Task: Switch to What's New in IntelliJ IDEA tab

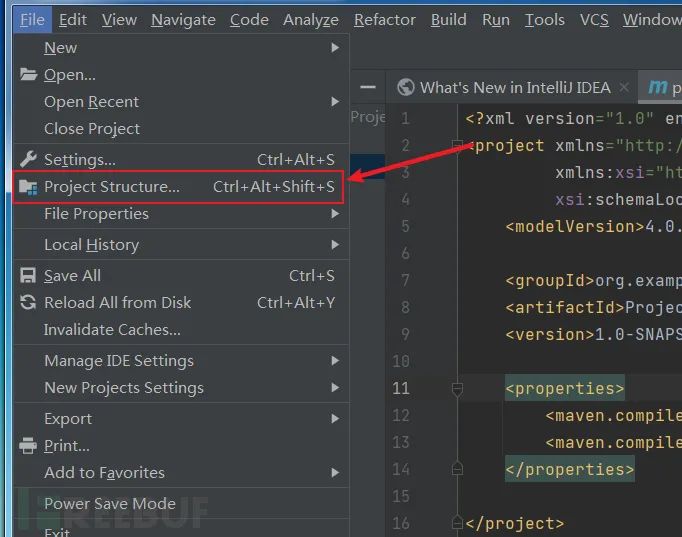Action: click(x=512, y=87)
